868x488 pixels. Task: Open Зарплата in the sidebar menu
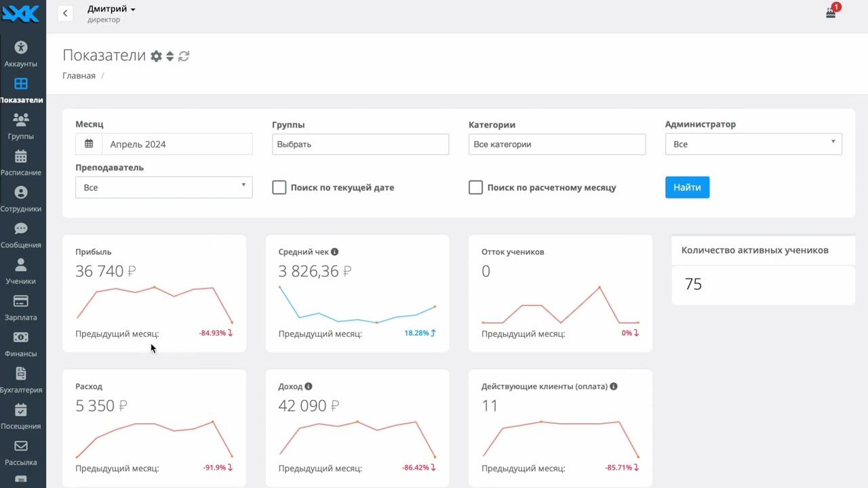21,308
